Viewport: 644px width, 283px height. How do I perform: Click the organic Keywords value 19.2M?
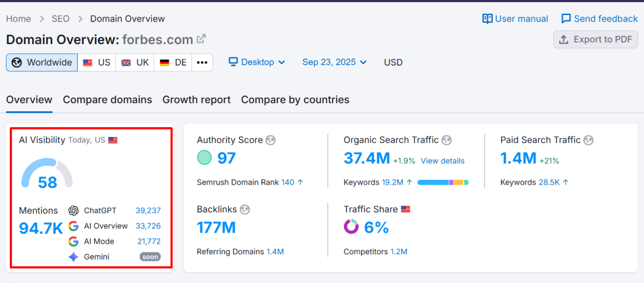392,183
